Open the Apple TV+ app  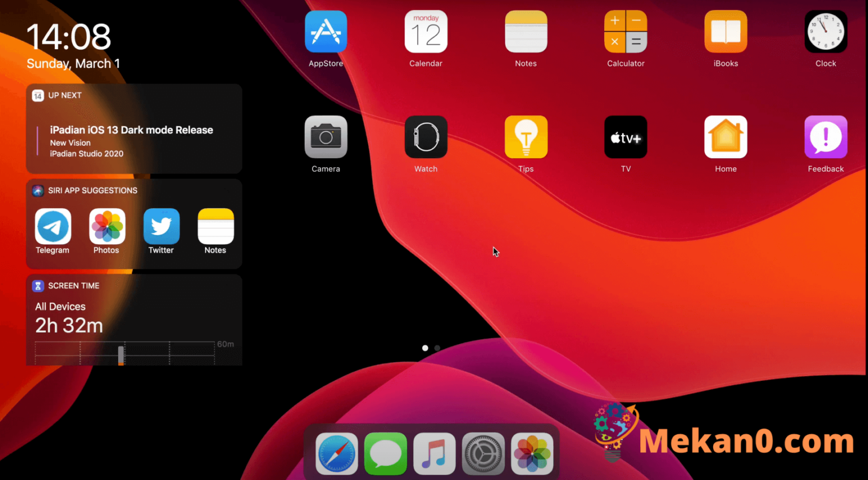(626, 137)
